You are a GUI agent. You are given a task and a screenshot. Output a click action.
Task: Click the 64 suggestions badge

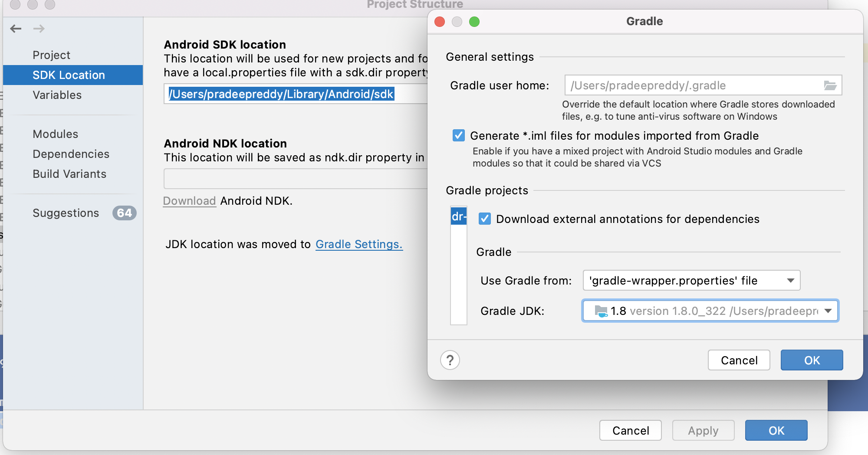tap(125, 213)
